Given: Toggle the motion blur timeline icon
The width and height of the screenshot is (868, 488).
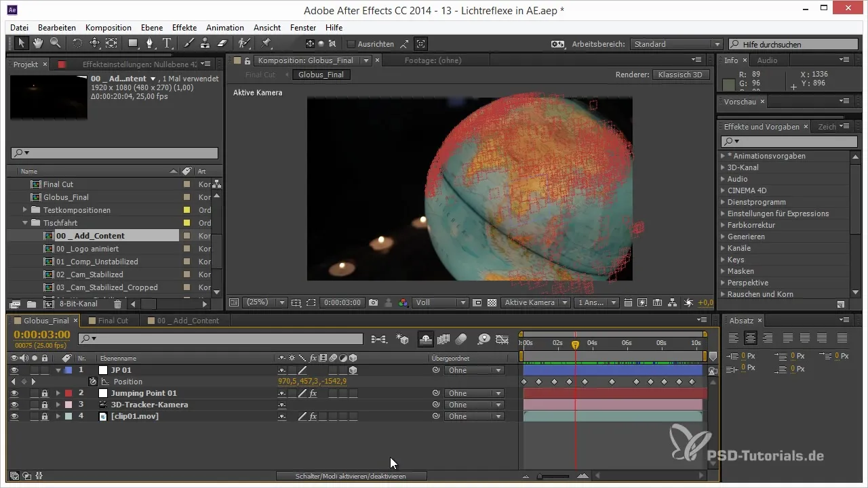Looking at the screenshot, I should click(x=461, y=338).
